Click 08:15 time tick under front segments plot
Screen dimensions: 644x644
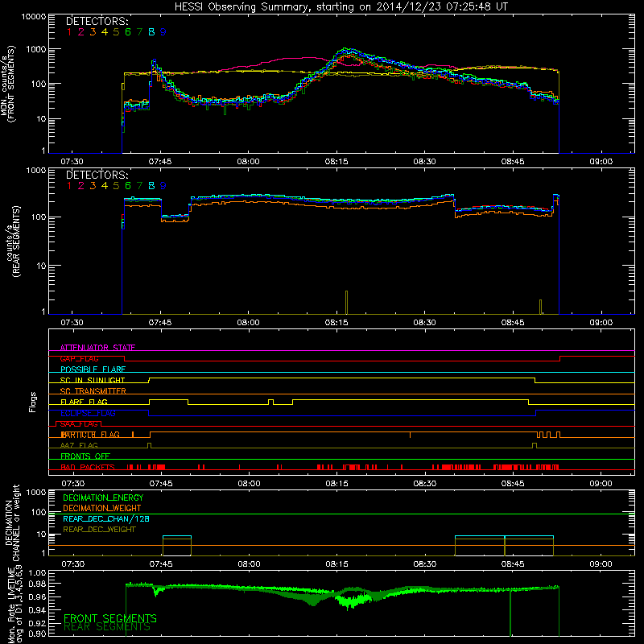[x=336, y=162]
